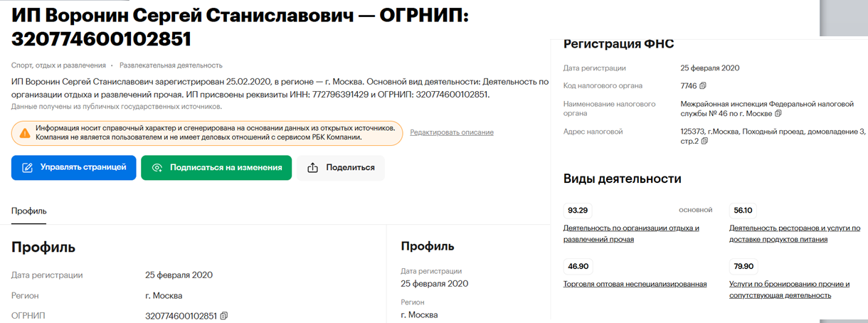The width and height of the screenshot is (868, 323).
Task: Click the activity code badge 46.90
Action: (578, 266)
